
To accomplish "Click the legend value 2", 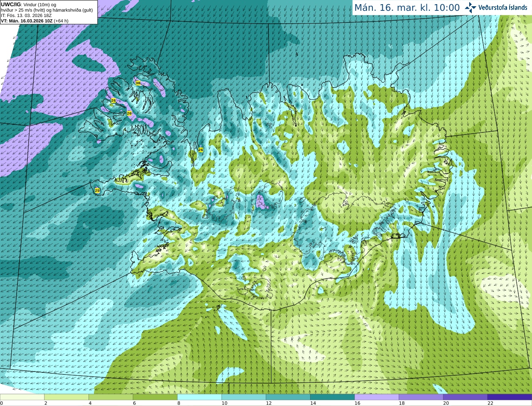I will [x=46, y=403].
